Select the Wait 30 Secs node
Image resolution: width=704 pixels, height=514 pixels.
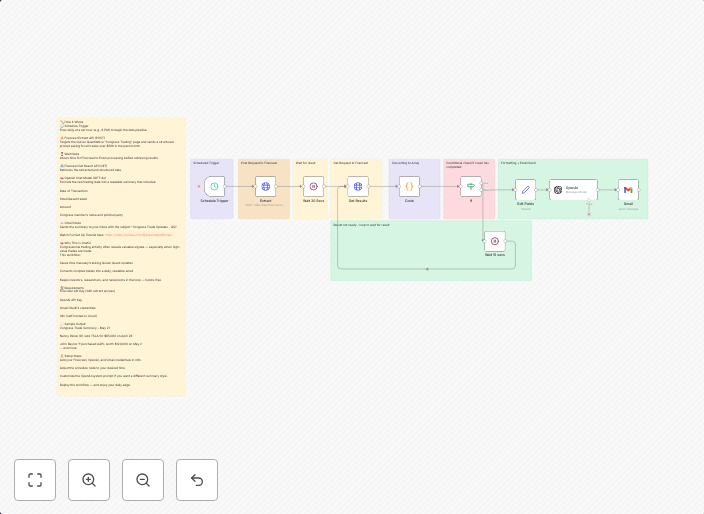[313, 187]
